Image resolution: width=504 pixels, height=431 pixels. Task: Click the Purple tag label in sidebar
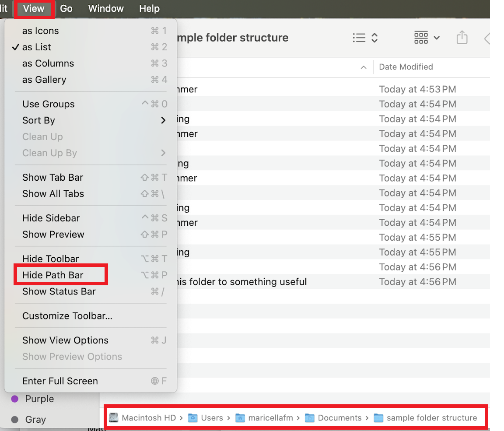[39, 399]
